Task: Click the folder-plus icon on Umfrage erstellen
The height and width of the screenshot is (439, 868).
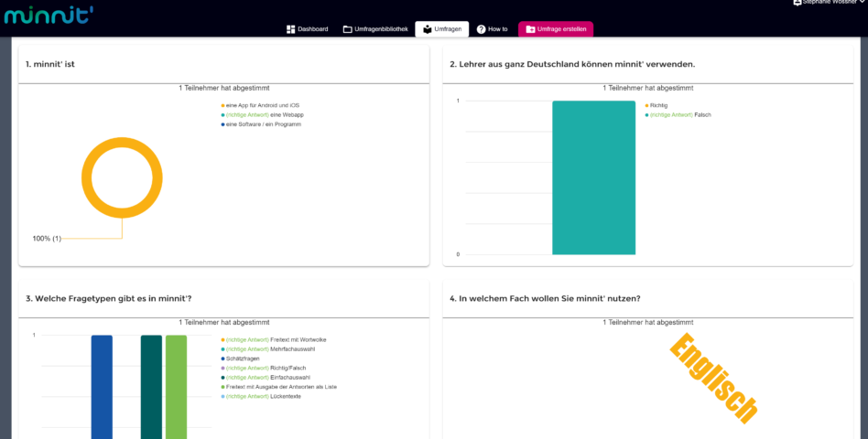Action: tap(530, 29)
